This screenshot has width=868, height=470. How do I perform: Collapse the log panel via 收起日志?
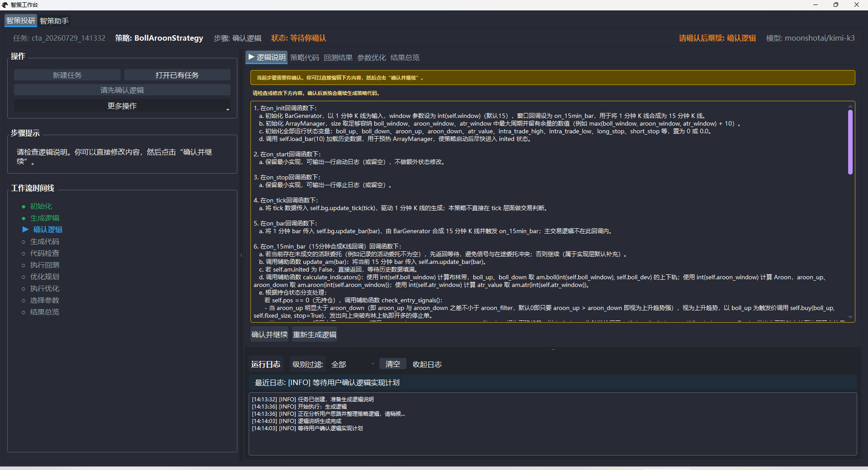click(427, 364)
